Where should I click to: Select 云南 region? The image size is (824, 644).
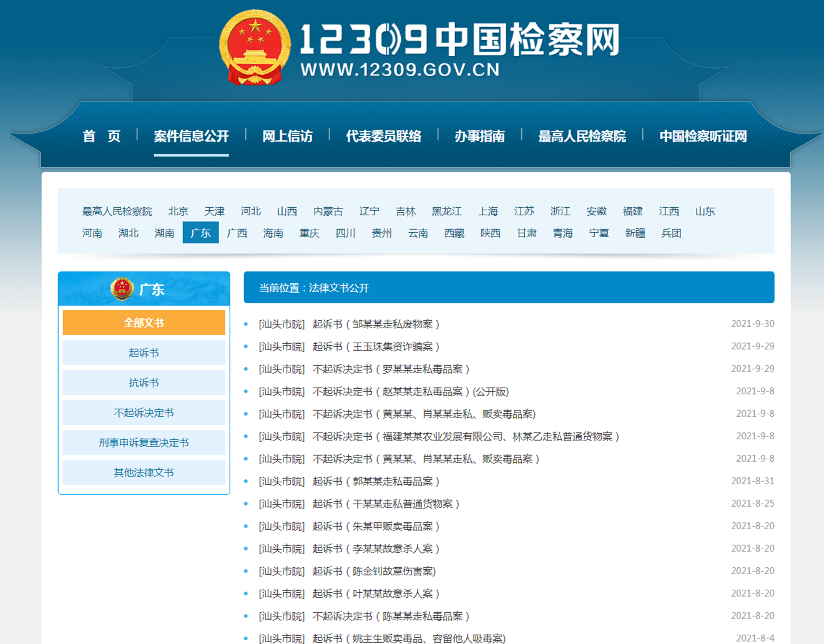click(x=418, y=233)
